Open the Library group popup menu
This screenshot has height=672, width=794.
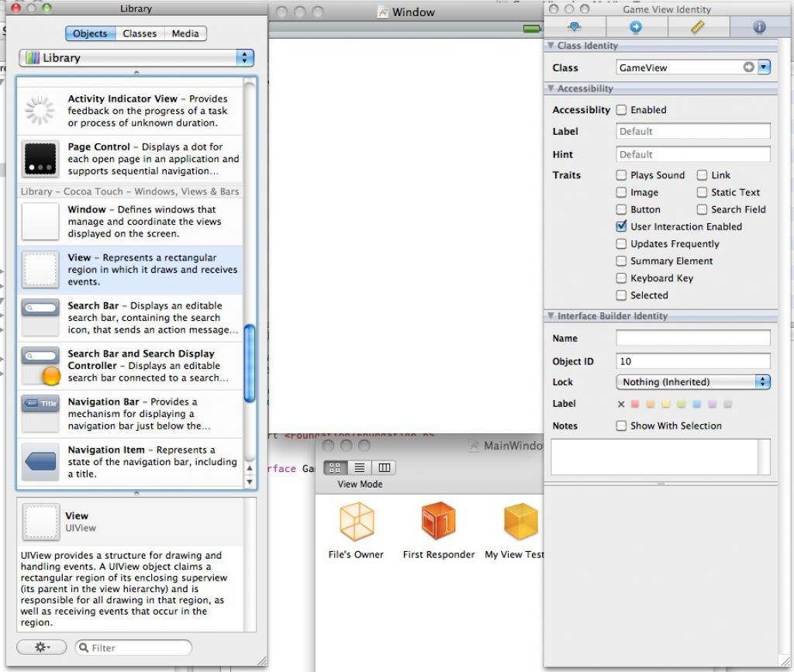click(136, 57)
